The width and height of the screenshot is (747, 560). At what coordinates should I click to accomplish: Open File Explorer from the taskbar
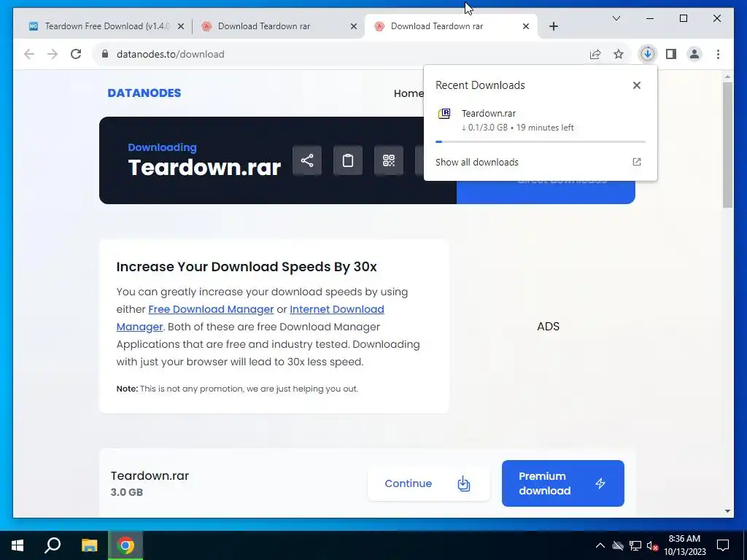[89, 545]
